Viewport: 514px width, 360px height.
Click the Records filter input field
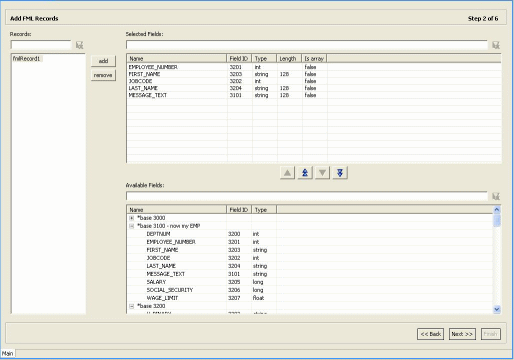pos(41,45)
